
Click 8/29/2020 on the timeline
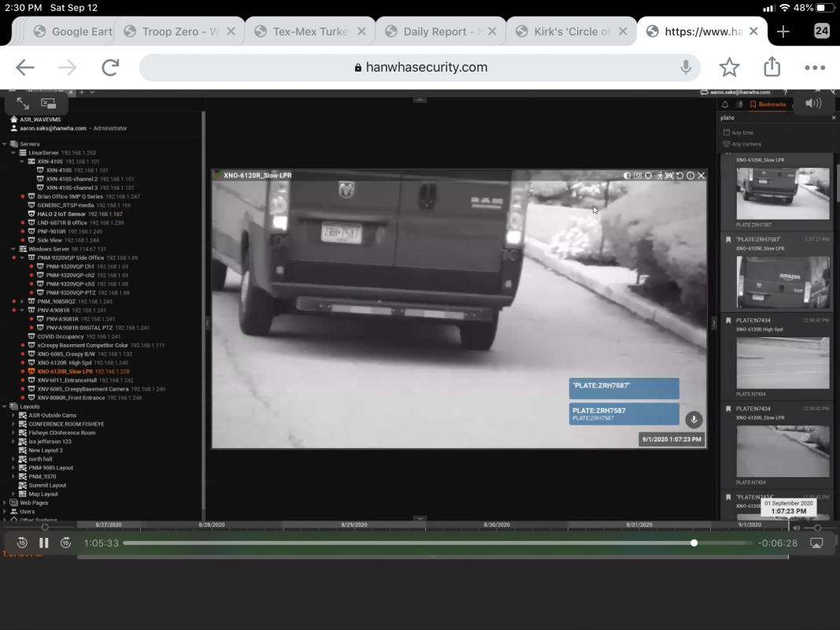point(354,524)
